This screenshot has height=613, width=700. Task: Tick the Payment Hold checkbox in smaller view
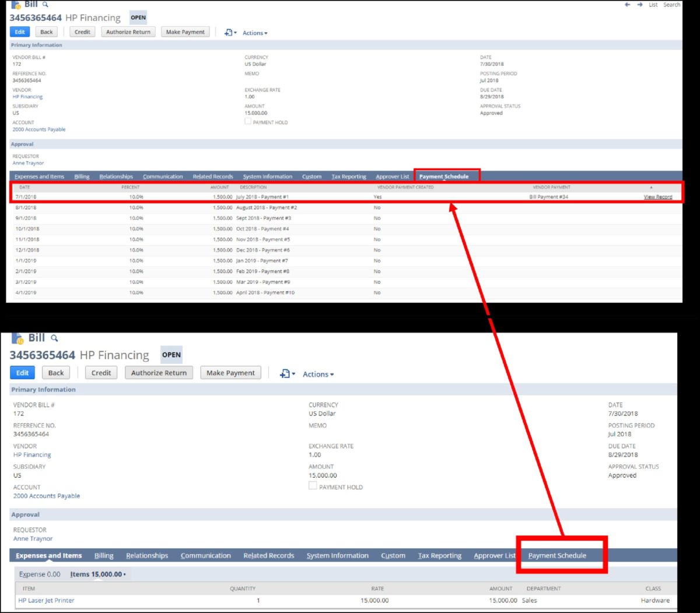248,122
